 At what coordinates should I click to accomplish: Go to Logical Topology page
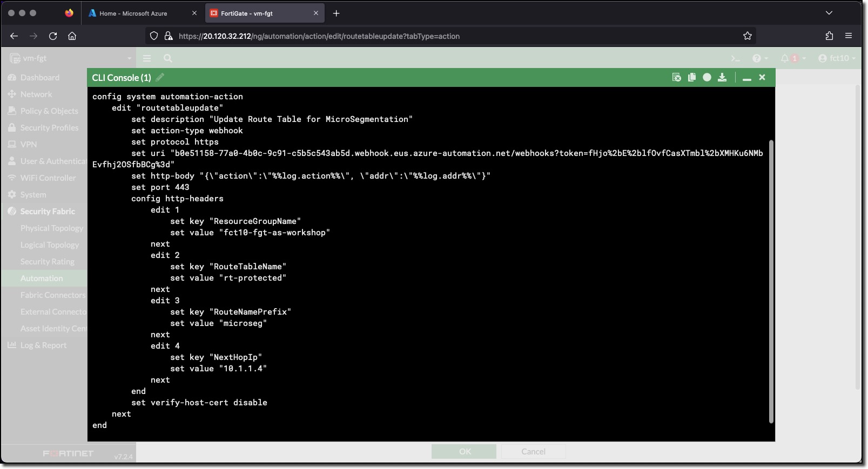pos(50,245)
